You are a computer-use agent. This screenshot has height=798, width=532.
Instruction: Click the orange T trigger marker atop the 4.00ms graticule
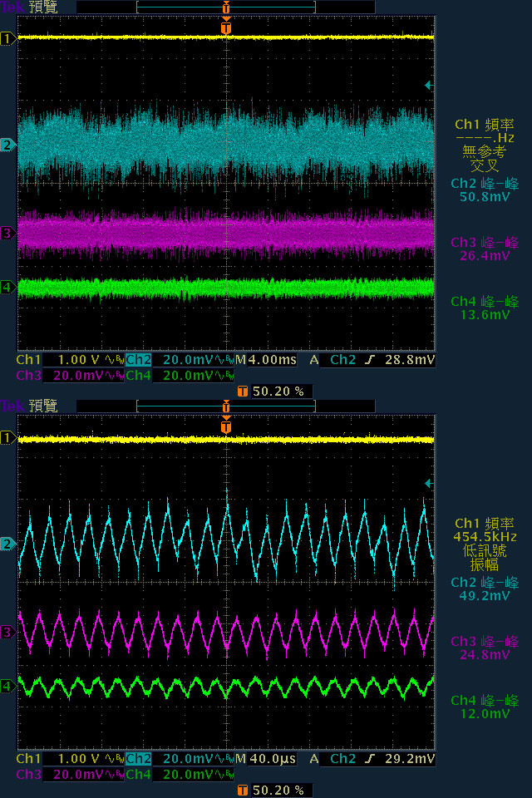point(226,27)
